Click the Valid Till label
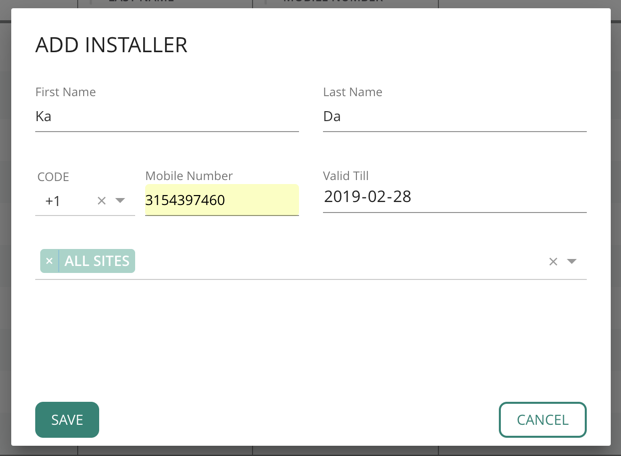This screenshot has width=621, height=456. (x=346, y=176)
